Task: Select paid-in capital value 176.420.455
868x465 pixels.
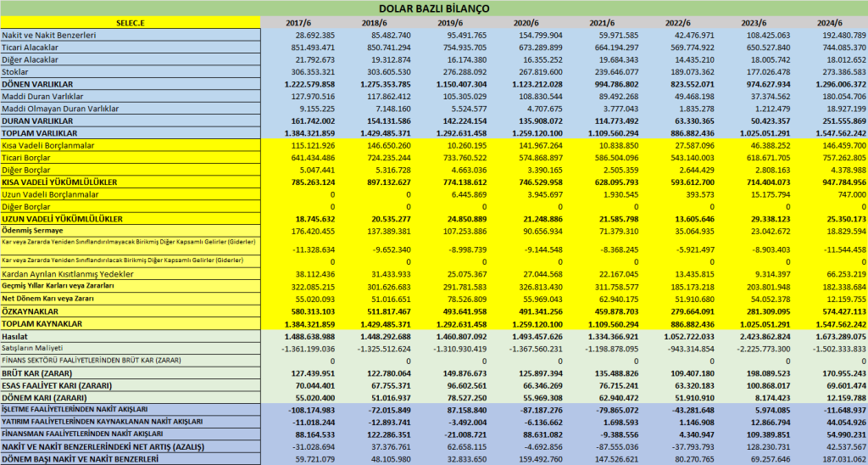Action: (312, 231)
